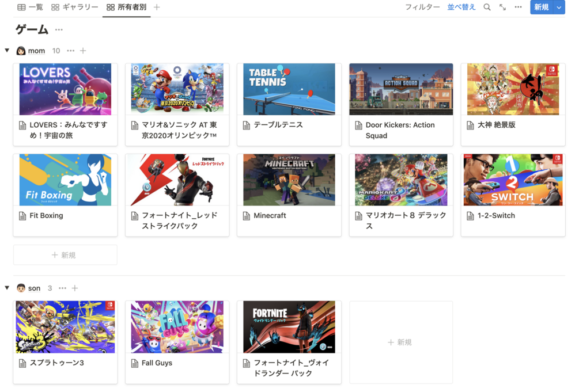
Task: Open the 並べ替え sort settings
Action: (x=461, y=7)
